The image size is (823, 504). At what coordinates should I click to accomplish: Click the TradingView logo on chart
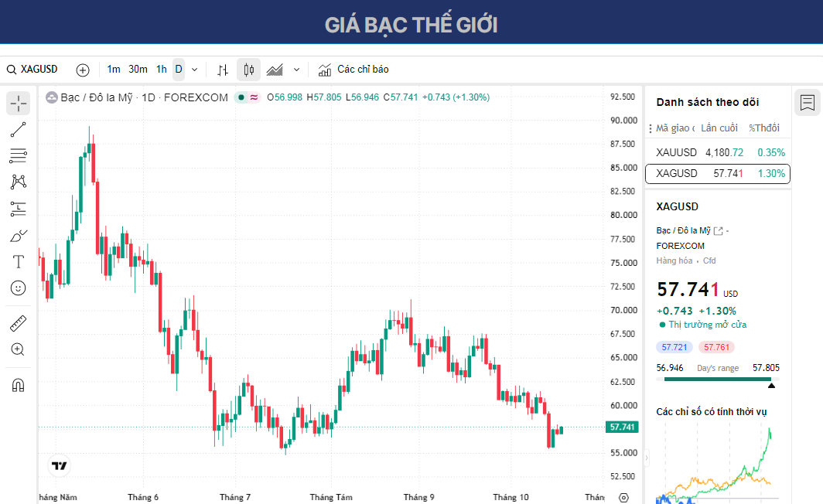tap(60, 465)
